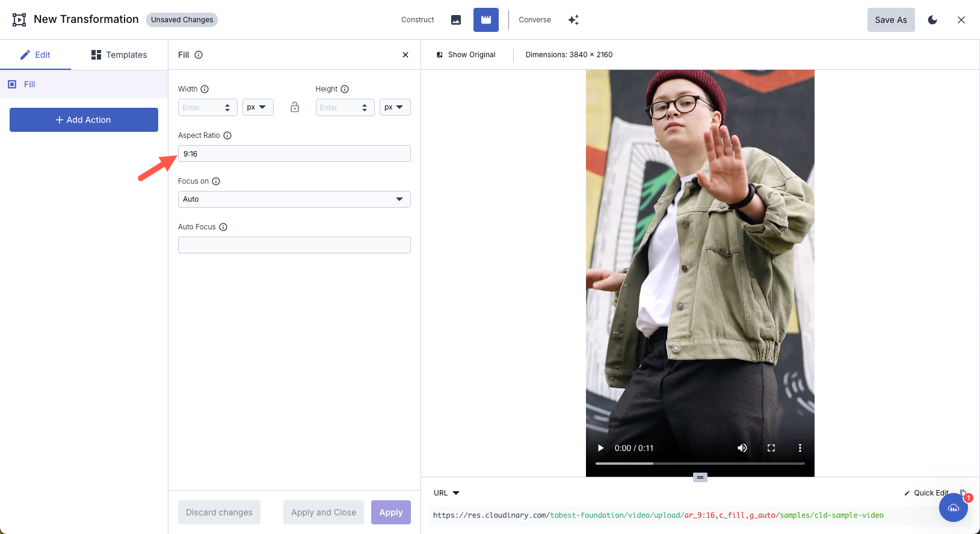Screen dimensions: 980x534
Task: Open the URL type dropdown
Action: [x=446, y=493]
